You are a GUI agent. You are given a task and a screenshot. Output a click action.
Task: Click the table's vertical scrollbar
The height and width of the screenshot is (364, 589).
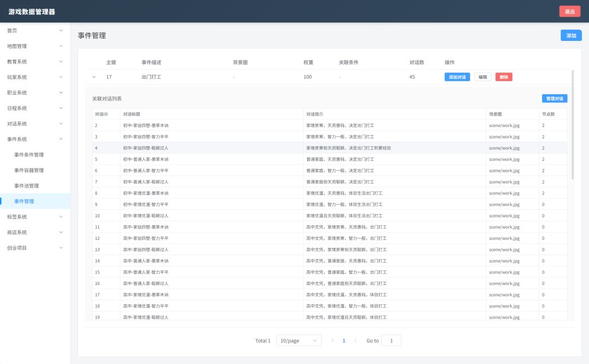click(573, 125)
